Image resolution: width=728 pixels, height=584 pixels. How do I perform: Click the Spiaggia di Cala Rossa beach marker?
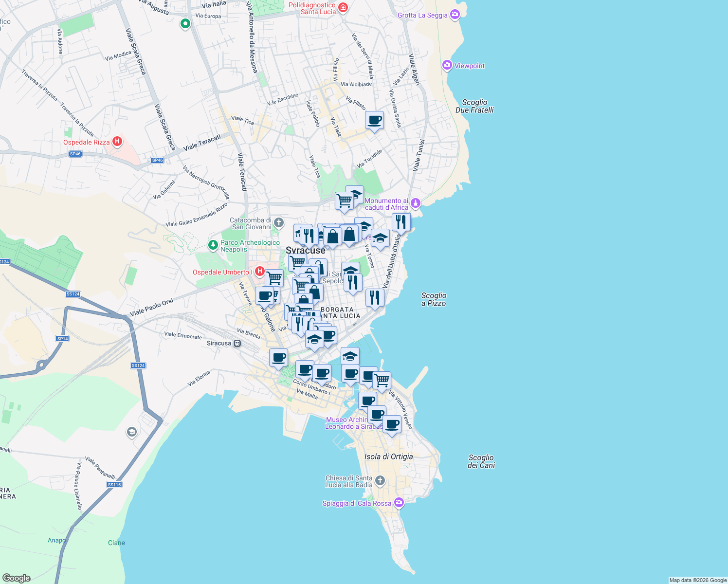click(x=399, y=503)
